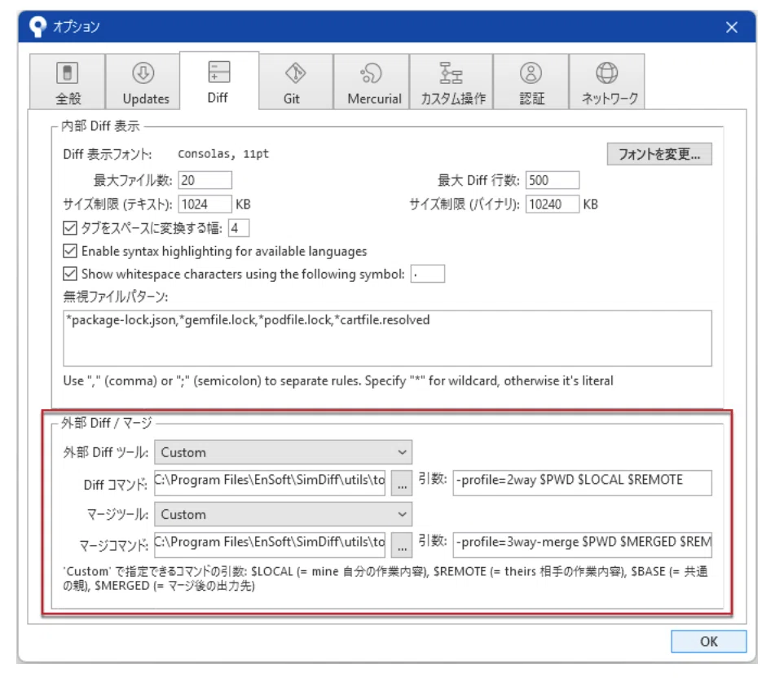This screenshot has width=784, height=686.
Task: Open the ネットワーク tab
Action: pyautogui.click(x=607, y=81)
